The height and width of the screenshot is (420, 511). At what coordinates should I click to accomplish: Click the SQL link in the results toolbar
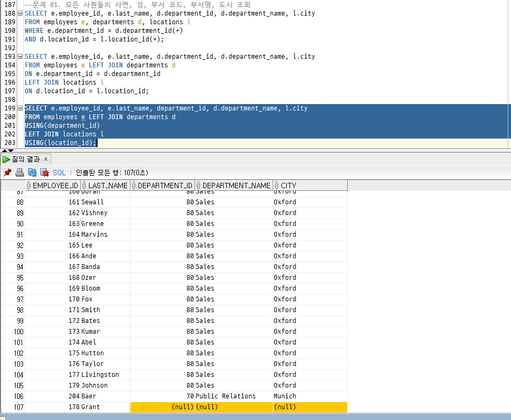coord(59,173)
